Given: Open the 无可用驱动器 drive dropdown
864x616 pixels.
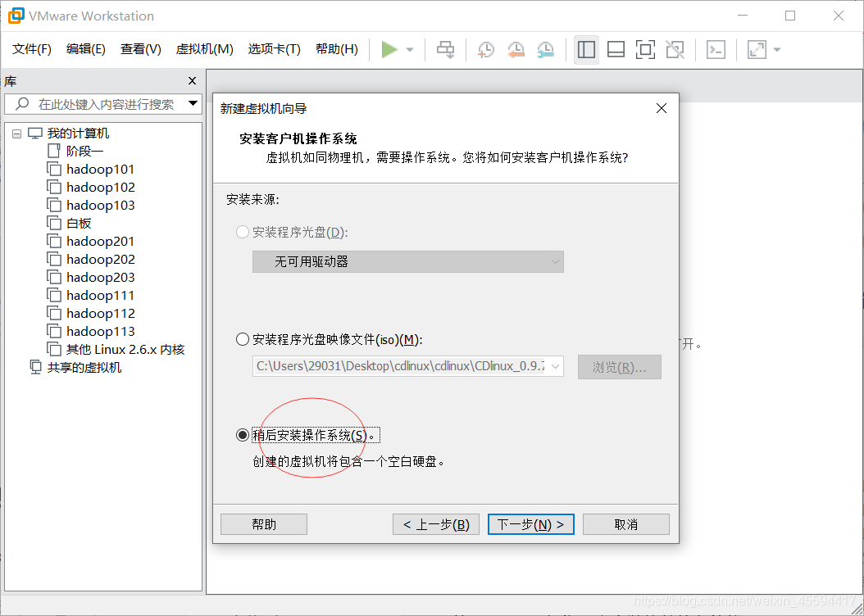Looking at the screenshot, I should pos(407,261).
